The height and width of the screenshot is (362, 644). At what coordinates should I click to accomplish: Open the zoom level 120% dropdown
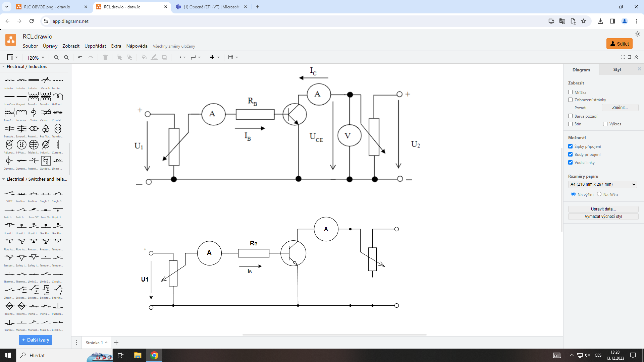[36, 58]
